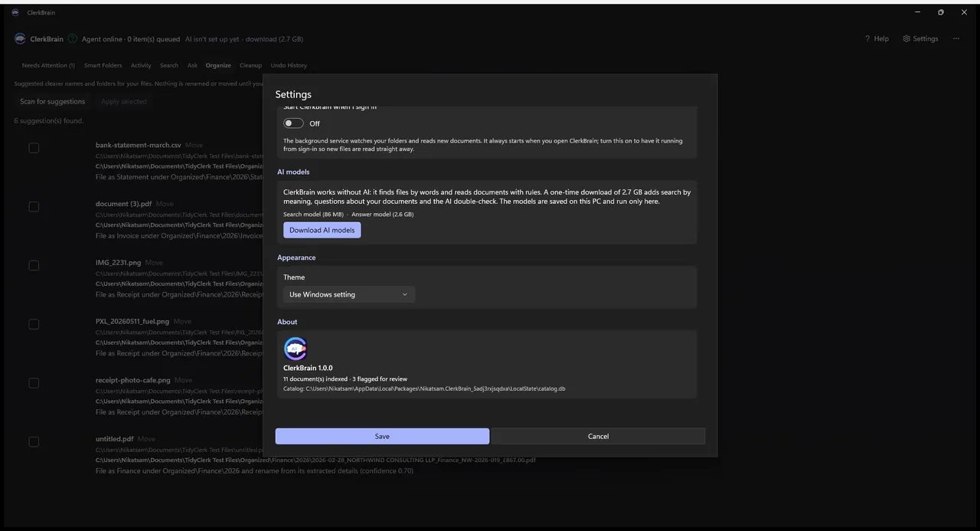The height and width of the screenshot is (531, 980).
Task: Click the AI isn't set up yet download notice
Action: click(x=244, y=39)
